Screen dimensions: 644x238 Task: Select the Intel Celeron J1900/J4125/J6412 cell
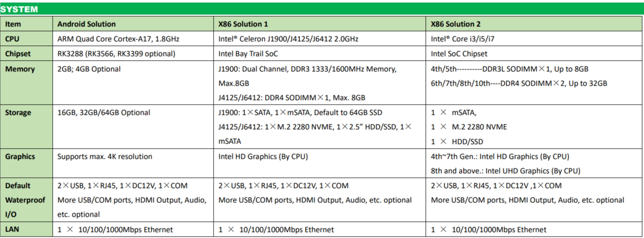point(288,39)
